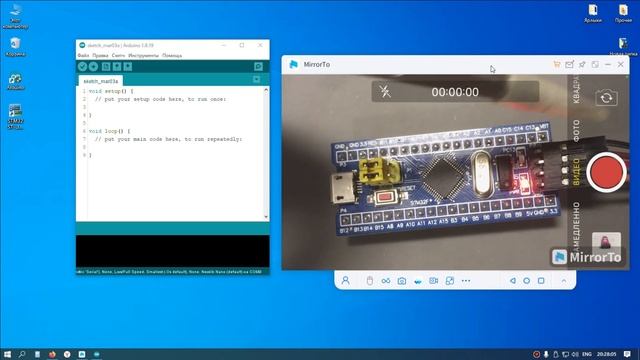Select the Ярлыки desktop folder
This screenshot has width=640, height=360.
[593, 13]
